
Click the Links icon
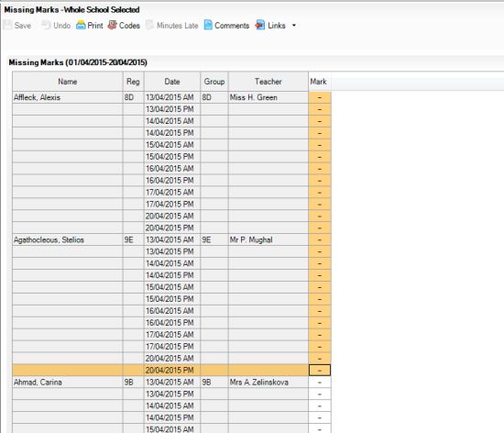(260, 25)
